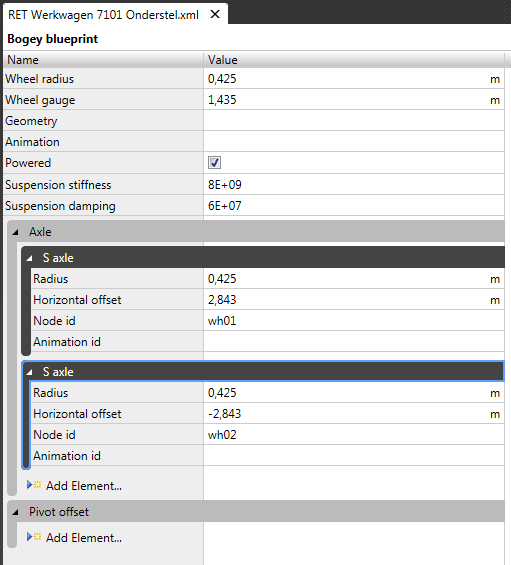This screenshot has width=511, height=565.
Task: Edit the Wheel gauge value 1,435
Action: click(222, 100)
